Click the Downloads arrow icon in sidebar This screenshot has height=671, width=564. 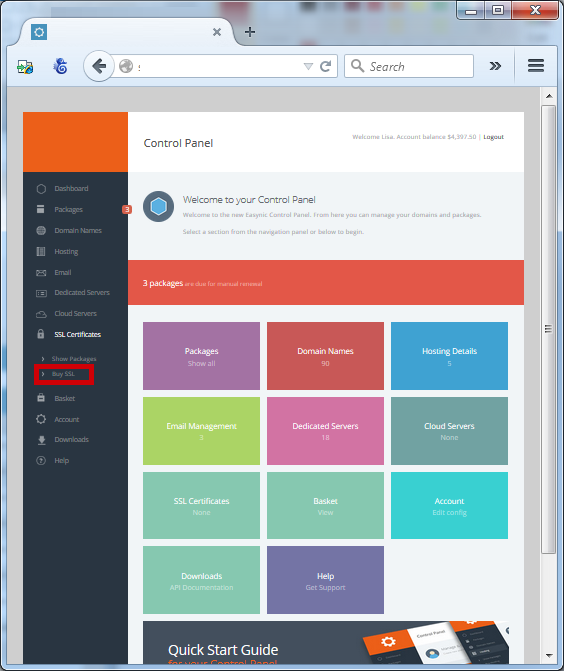click(42, 440)
